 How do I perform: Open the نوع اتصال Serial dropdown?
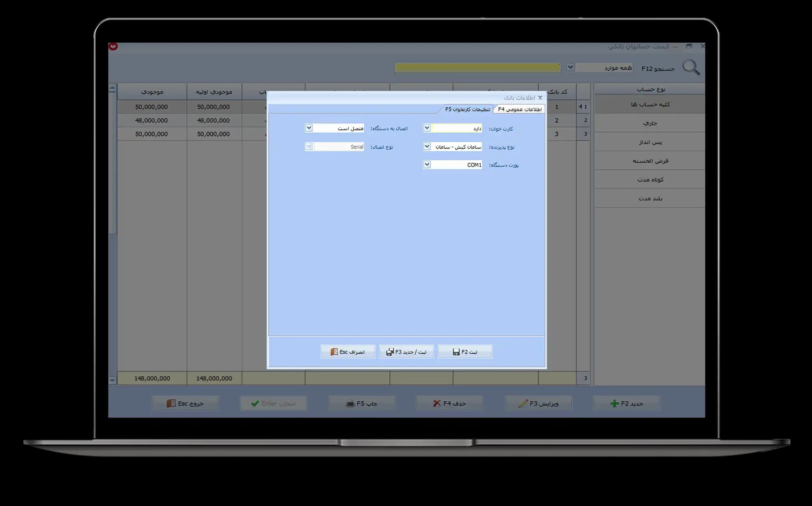(x=309, y=146)
